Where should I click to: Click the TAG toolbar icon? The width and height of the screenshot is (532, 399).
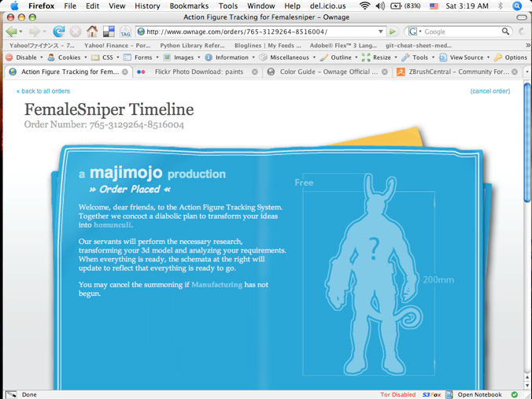[x=125, y=31]
